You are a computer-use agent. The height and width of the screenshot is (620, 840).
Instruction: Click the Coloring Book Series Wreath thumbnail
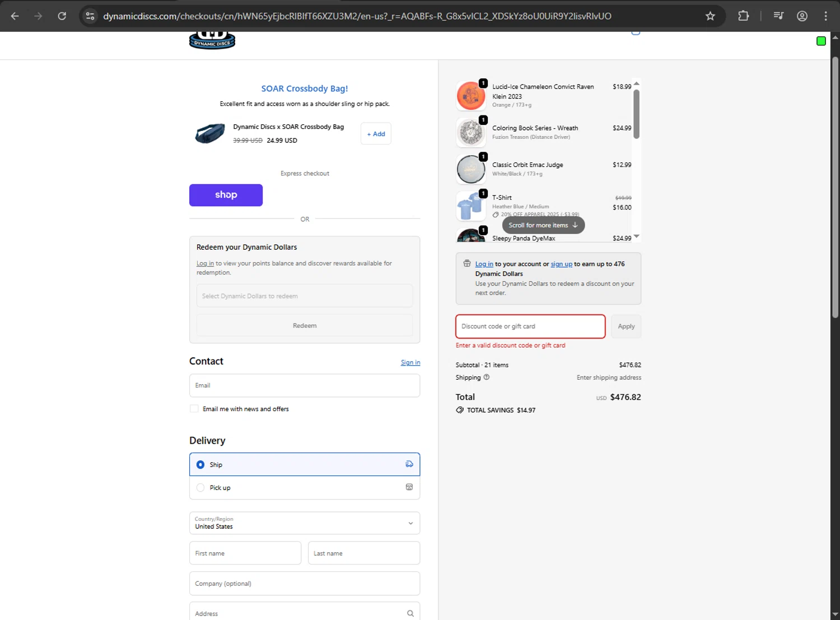(x=471, y=132)
